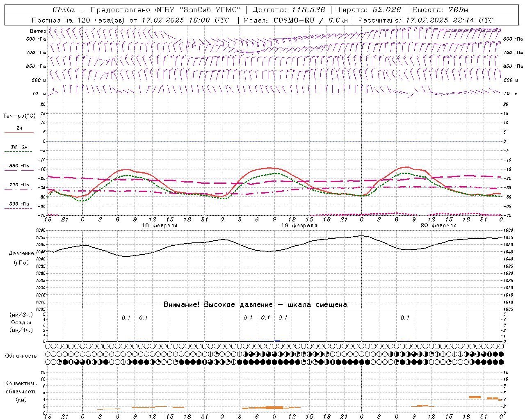
Task: Click the "Облачность" cloud cover label
Action: coord(21,356)
